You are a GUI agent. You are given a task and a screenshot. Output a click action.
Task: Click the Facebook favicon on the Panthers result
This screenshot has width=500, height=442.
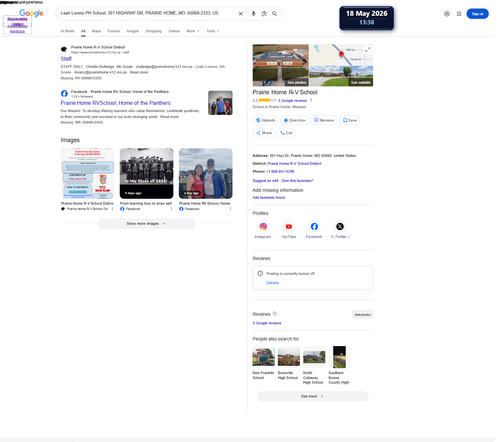pos(64,94)
